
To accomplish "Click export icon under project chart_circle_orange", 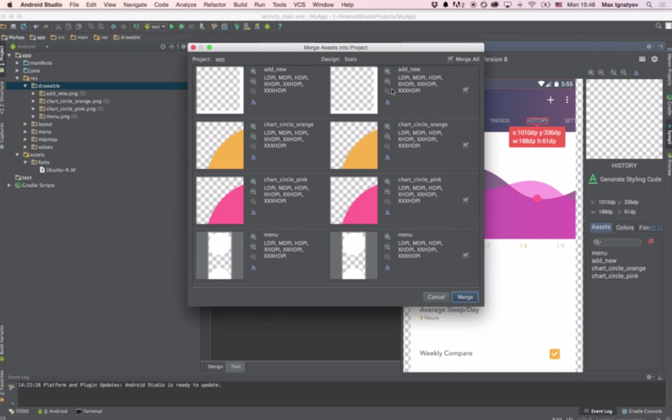I will (x=253, y=157).
